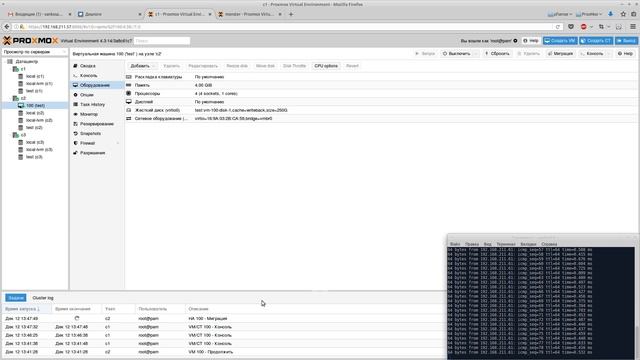This screenshot has width=640, height=360.
Task: Open the Server View dropdown
Action: click(35, 52)
